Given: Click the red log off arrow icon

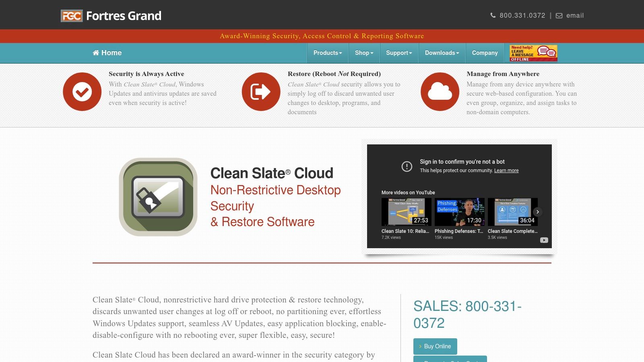Looking at the screenshot, I should click(x=261, y=92).
